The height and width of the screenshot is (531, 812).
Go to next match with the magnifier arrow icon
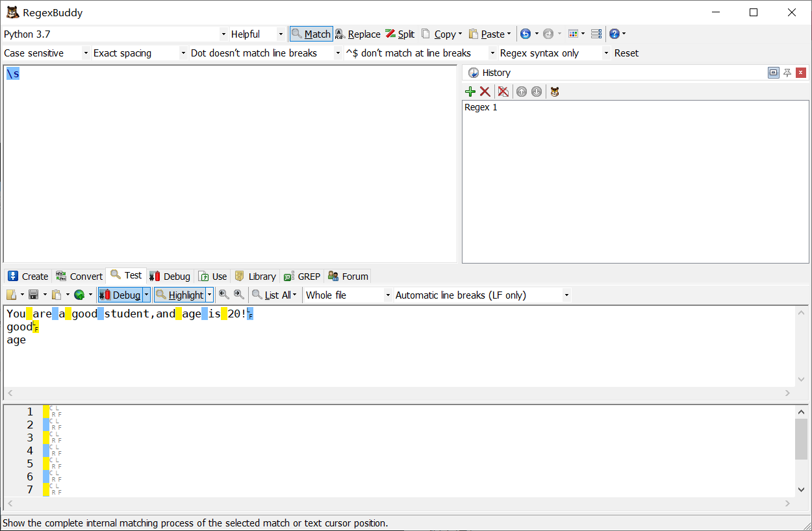point(239,295)
